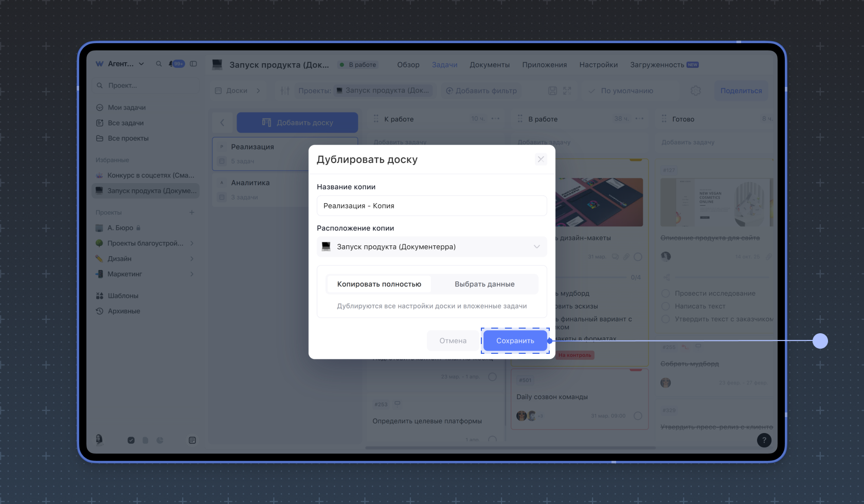The width and height of the screenshot is (864, 504).
Task: Open the Расположение копии dropdown
Action: [431, 247]
